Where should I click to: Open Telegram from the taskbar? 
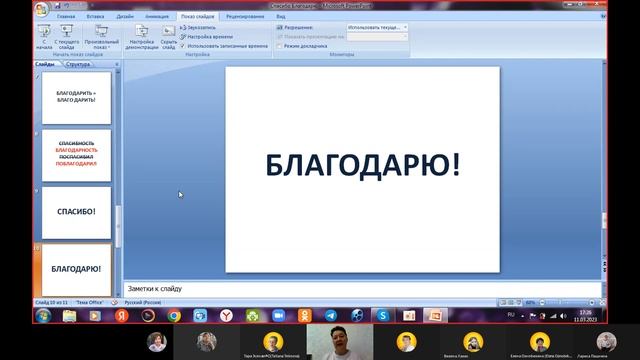(331, 316)
